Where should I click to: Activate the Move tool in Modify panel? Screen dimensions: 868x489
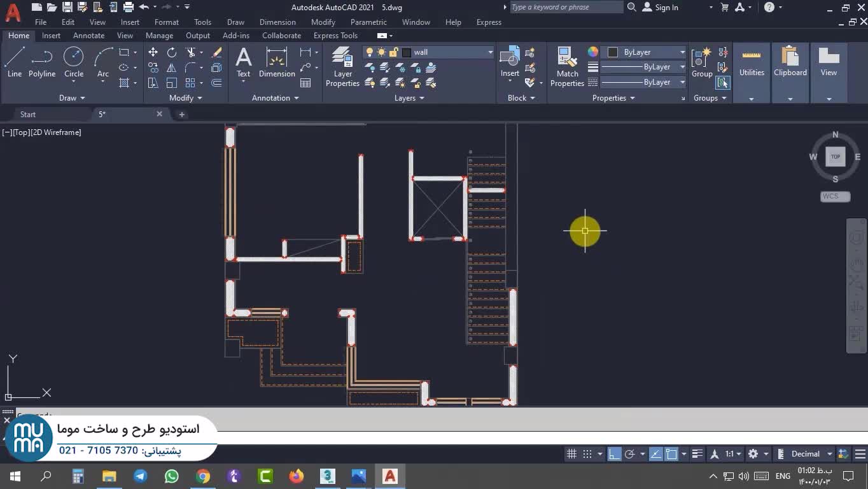tap(153, 52)
